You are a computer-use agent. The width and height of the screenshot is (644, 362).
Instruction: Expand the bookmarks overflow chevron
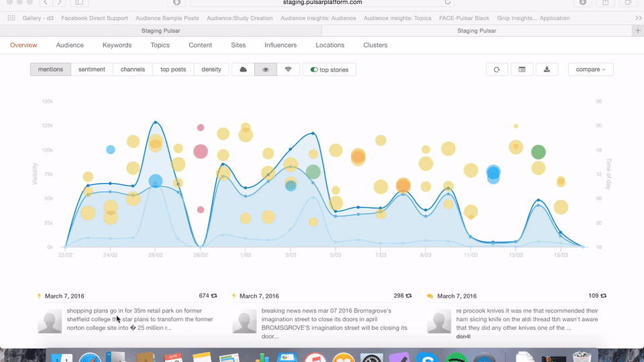(637, 18)
